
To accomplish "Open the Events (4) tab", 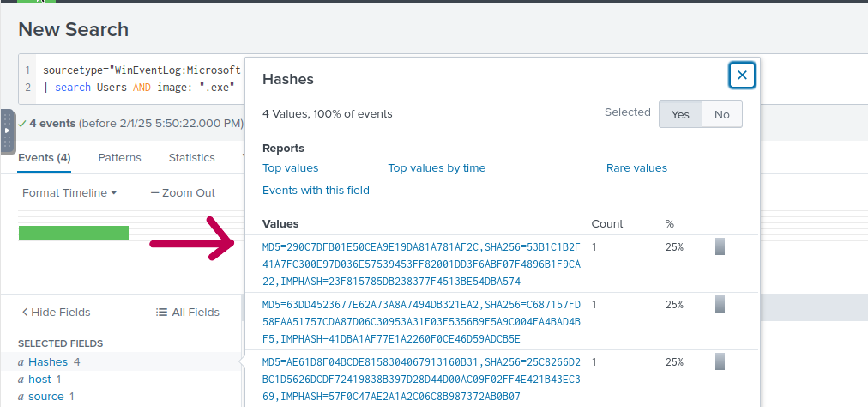I will (45, 158).
